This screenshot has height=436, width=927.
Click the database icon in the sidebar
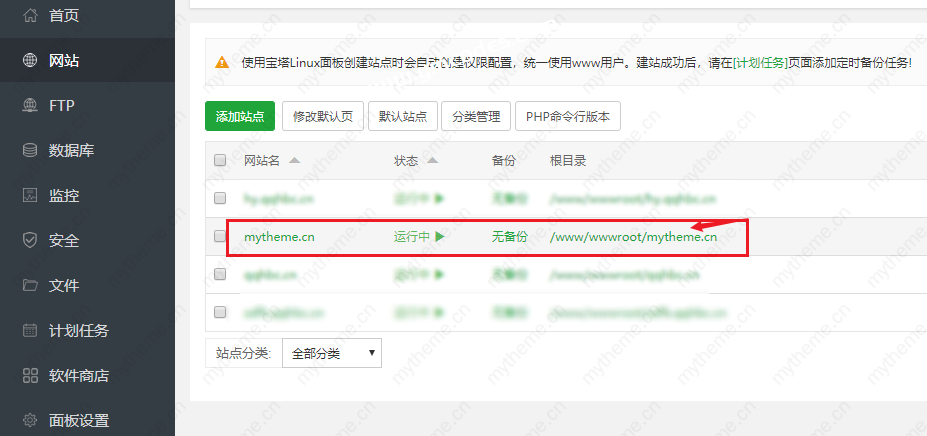point(30,151)
